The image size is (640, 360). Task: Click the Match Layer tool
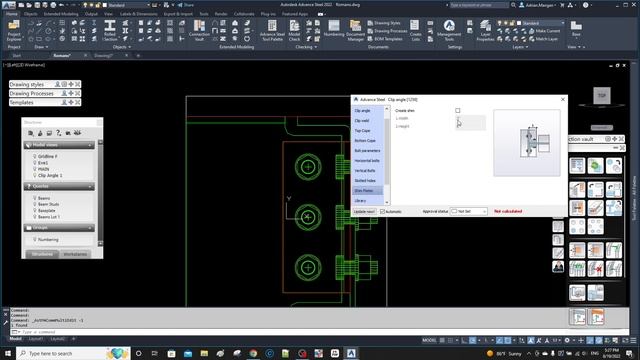543,39
